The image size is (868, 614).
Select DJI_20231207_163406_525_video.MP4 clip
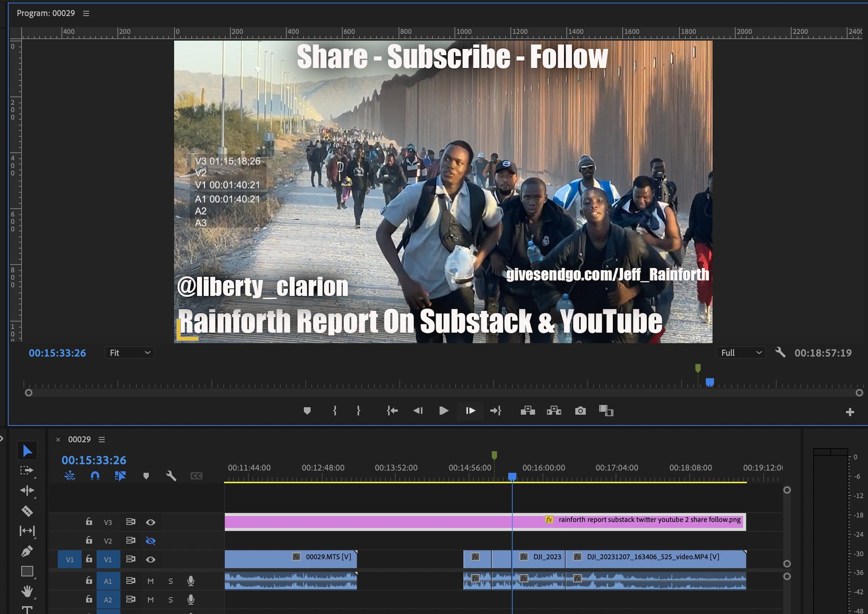click(x=656, y=559)
